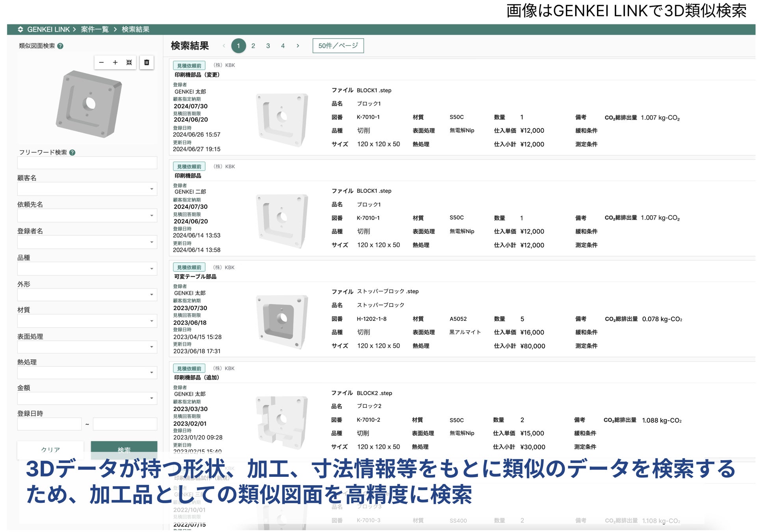Delete the 3D model with the trash icon
The height and width of the screenshot is (532, 764).
tap(147, 62)
